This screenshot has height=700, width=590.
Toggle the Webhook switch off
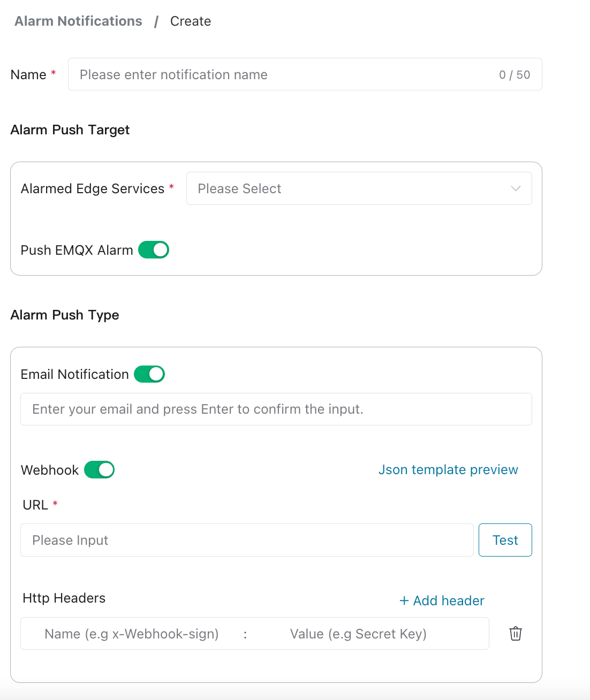coord(100,470)
